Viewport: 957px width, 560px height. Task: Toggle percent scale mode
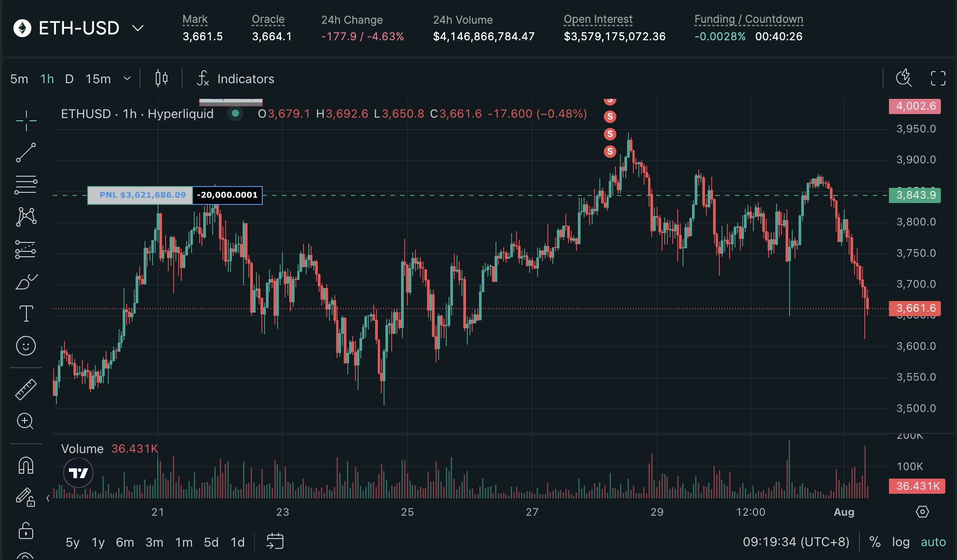point(875,542)
